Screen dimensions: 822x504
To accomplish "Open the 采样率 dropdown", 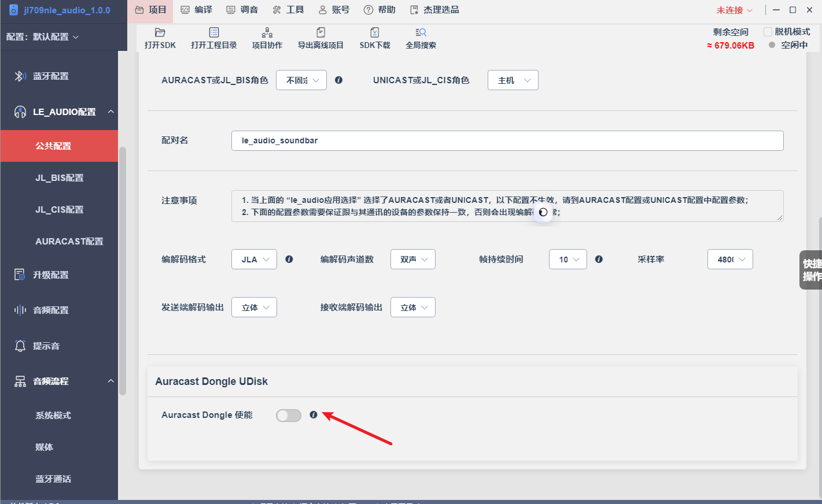I will [731, 260].
